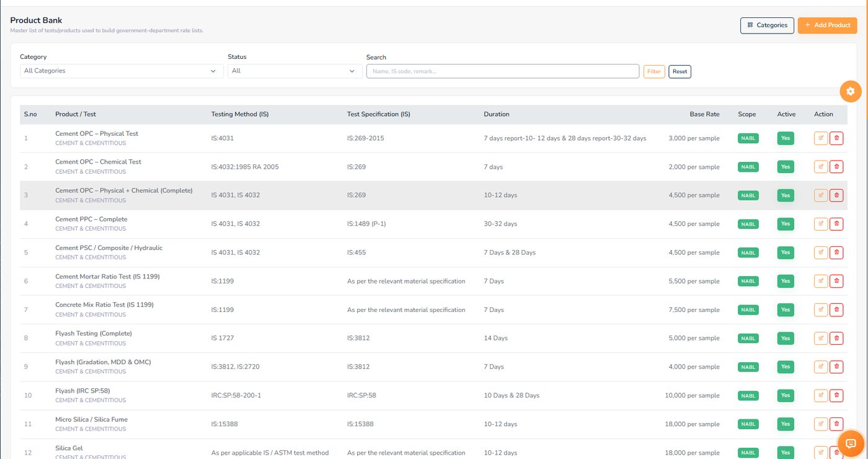
Task: Select text "IS:4032:1985 RA 2005"
Action: 245,167
